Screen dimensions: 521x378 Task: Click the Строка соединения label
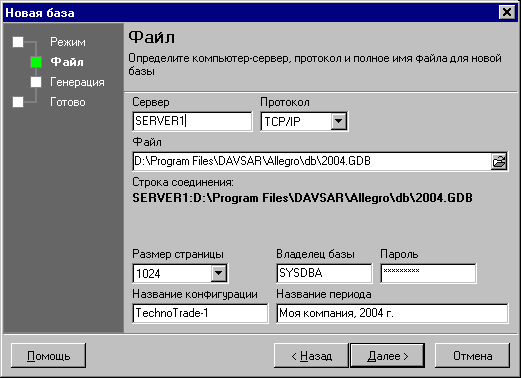pos(183,182)
